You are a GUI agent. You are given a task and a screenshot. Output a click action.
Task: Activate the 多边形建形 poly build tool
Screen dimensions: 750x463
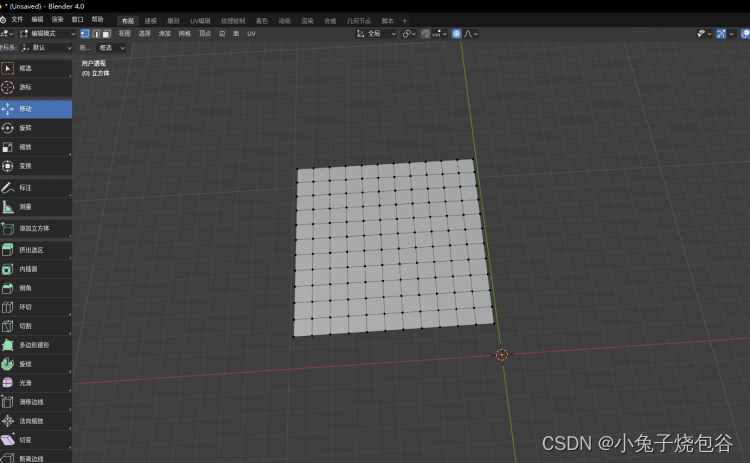tap(36, 345)
